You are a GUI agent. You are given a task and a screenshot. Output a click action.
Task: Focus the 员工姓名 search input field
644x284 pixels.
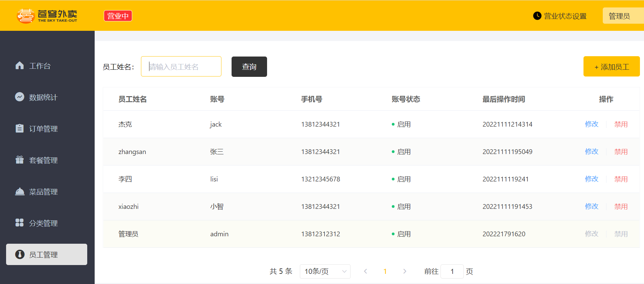[181, 66]
